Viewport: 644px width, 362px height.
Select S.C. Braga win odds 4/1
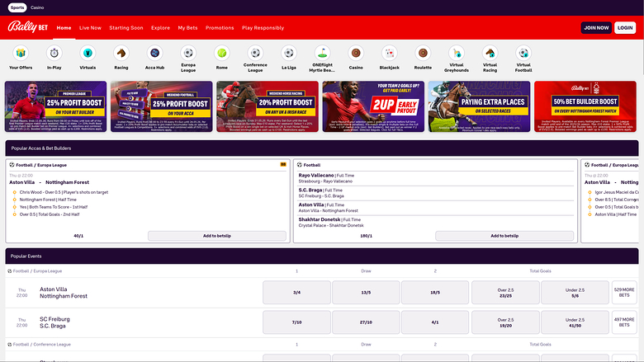[435, 322]
